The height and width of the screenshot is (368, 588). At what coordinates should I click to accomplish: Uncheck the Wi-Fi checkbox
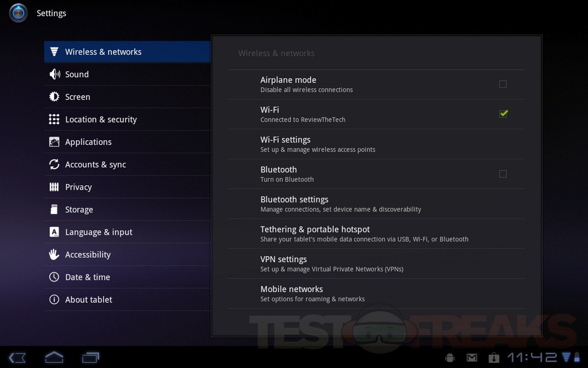(503, 114)
